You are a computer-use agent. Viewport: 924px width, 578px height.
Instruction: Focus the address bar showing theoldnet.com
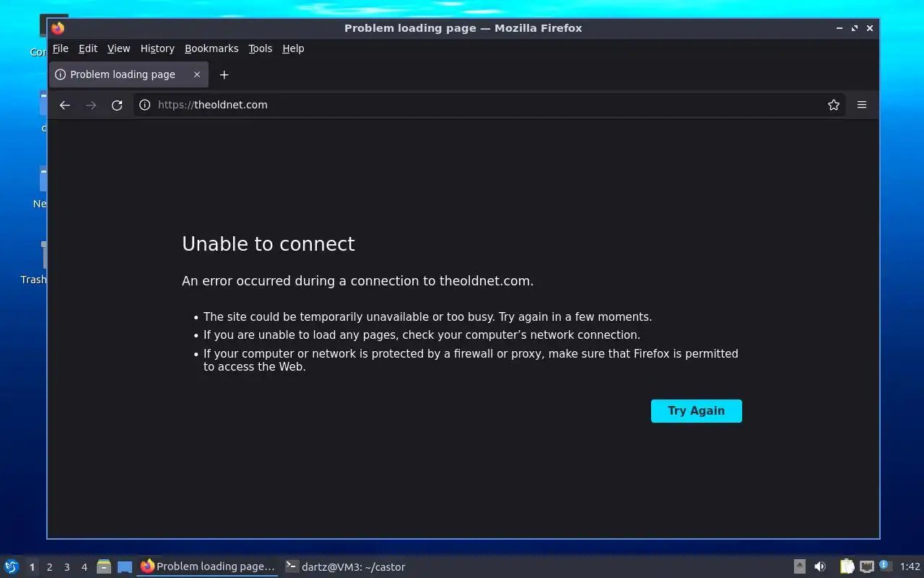click(491, 105)
